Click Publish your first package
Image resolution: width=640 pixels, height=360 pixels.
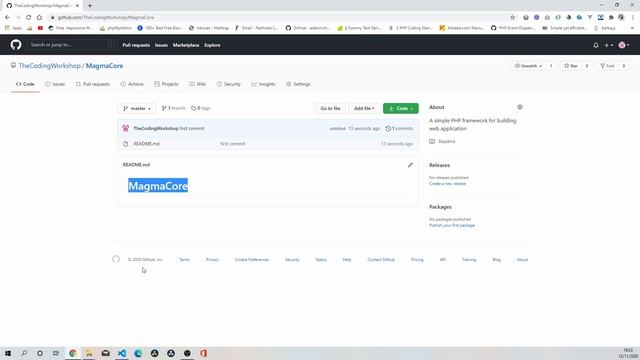tap(452, 225)
